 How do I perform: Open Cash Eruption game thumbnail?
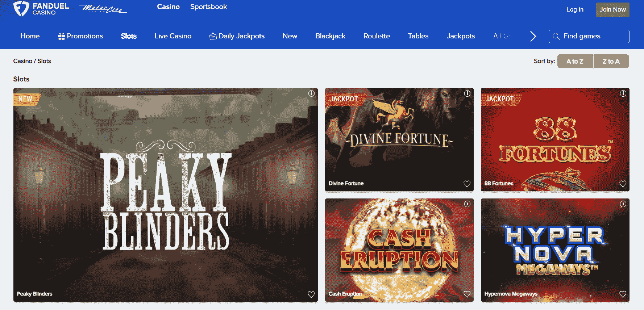pos(399,250)
